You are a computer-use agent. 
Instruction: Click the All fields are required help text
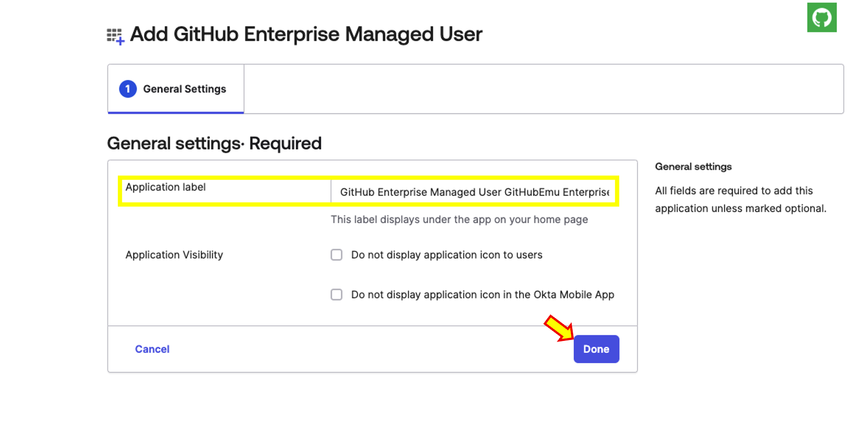740,199
